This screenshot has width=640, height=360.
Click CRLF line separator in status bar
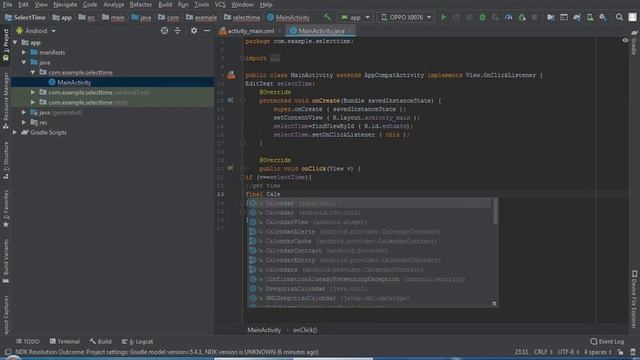543,352
